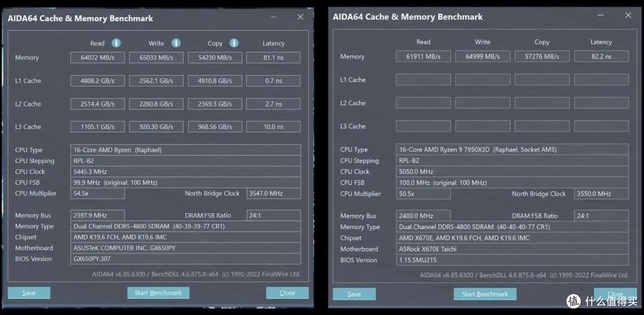Click CPU Type field Ryzen 9 7950X3D
Image resolution: width=644 pixels, height=315 pixels.
point(512,150)
